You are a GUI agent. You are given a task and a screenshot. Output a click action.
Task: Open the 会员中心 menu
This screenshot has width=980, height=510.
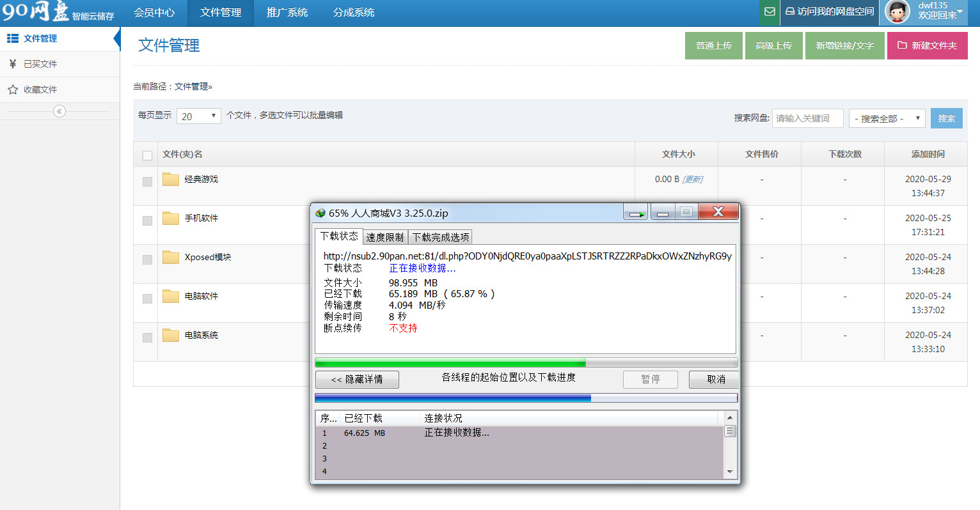pyautogui.click(x=154, y=13)
